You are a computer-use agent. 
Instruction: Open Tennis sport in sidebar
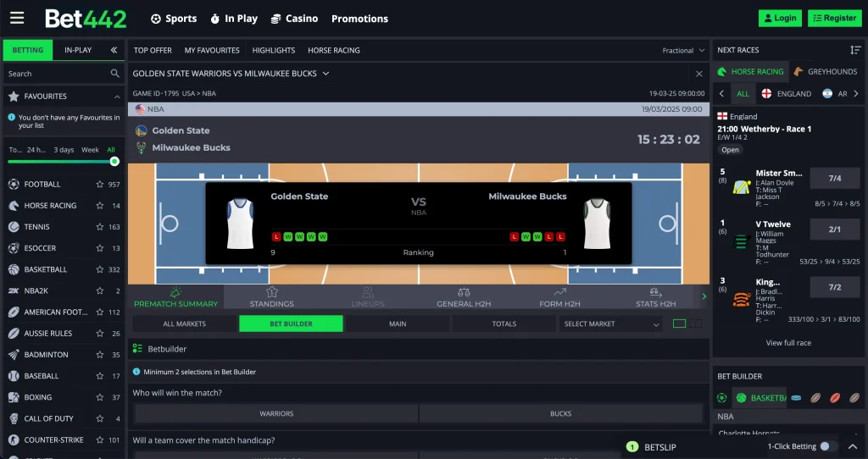click(x=36, y=227)
